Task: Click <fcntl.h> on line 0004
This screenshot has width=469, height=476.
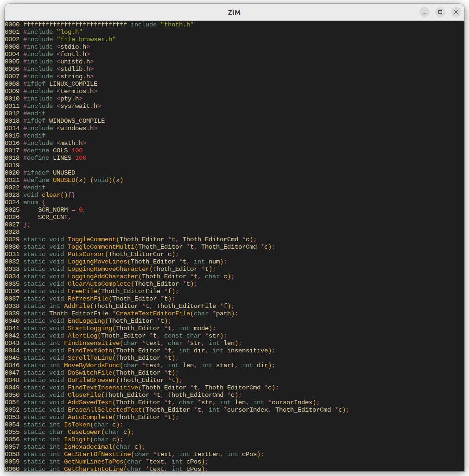Action: tap(73, 54)
